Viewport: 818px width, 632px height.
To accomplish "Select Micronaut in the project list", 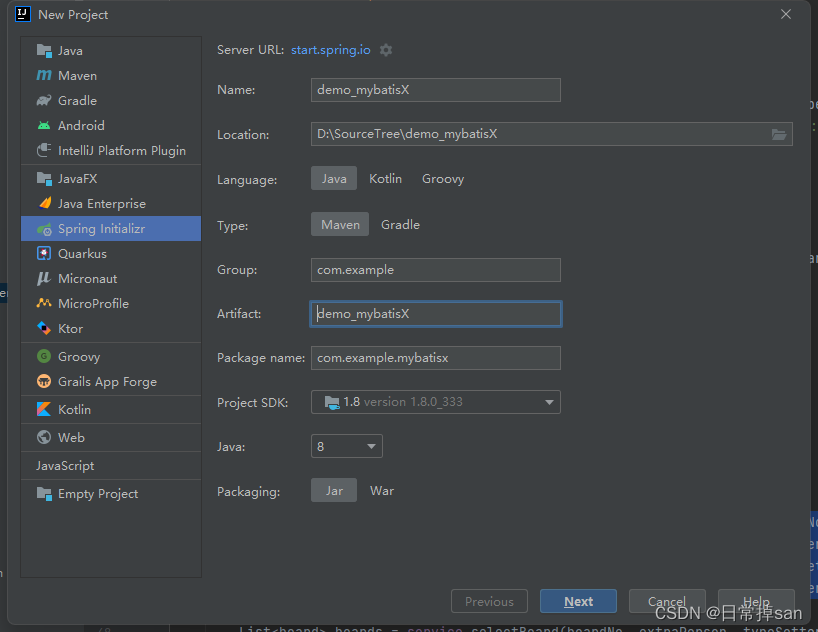I will point(111,279).
